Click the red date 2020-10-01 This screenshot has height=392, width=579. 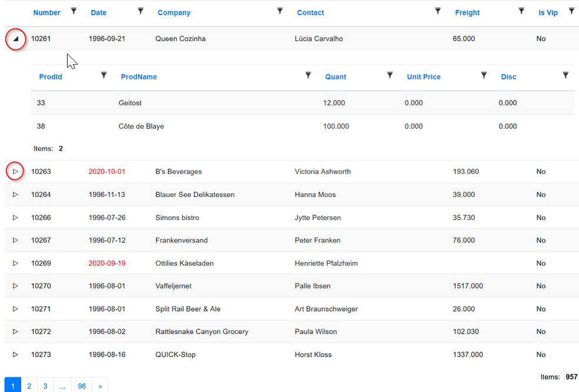[x=107, y=172]
